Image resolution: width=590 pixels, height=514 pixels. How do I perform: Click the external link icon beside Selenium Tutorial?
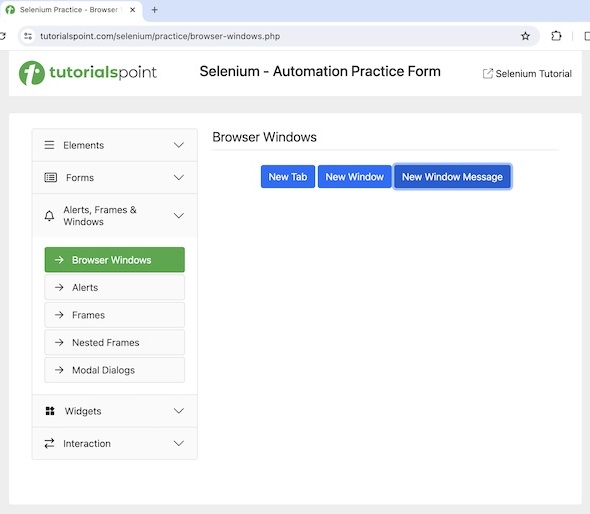tap(488, 73)
